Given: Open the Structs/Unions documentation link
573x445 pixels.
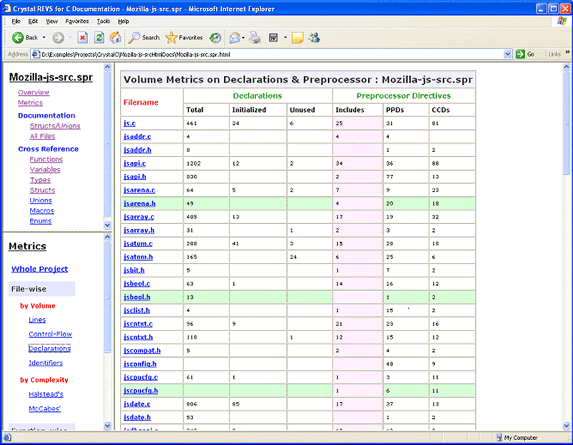Looking at the screenshot, I should tap(55, 126).
